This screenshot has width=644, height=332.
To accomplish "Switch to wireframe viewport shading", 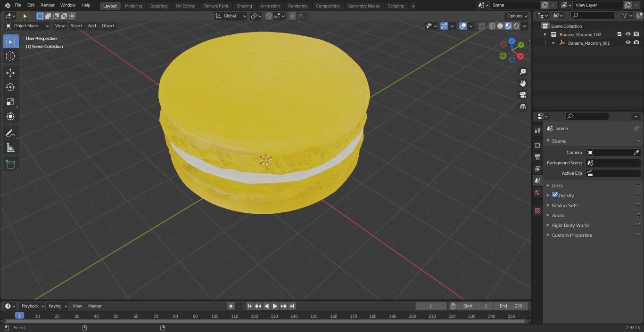I will click(x=492, y=26).
